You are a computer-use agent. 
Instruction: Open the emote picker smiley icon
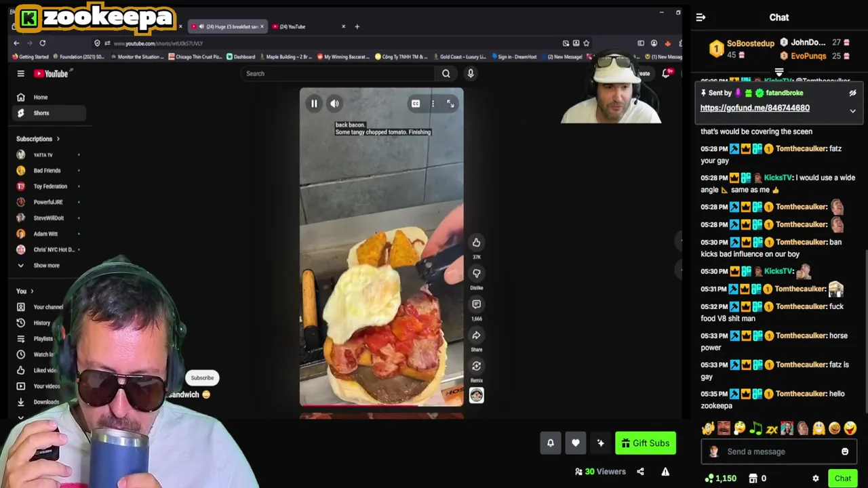click(844, 452)
